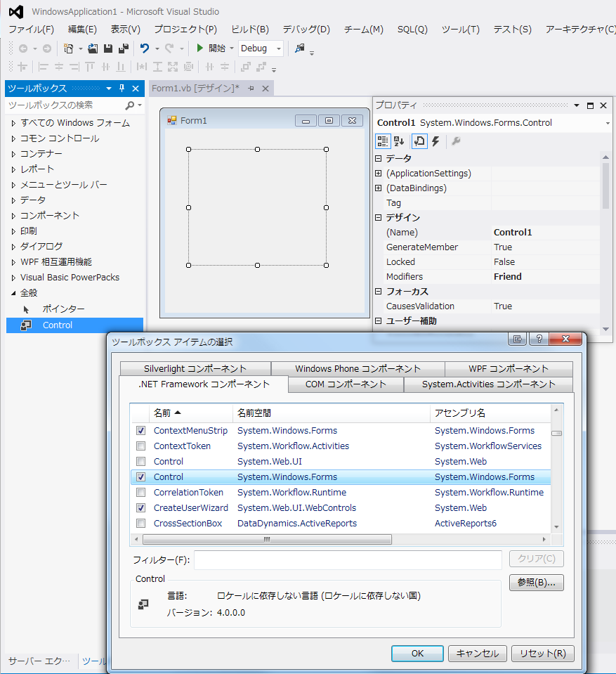This screenshot has width=616, height=674.
Task: Open the ビルド(B) menu
Action: [250, 30]
